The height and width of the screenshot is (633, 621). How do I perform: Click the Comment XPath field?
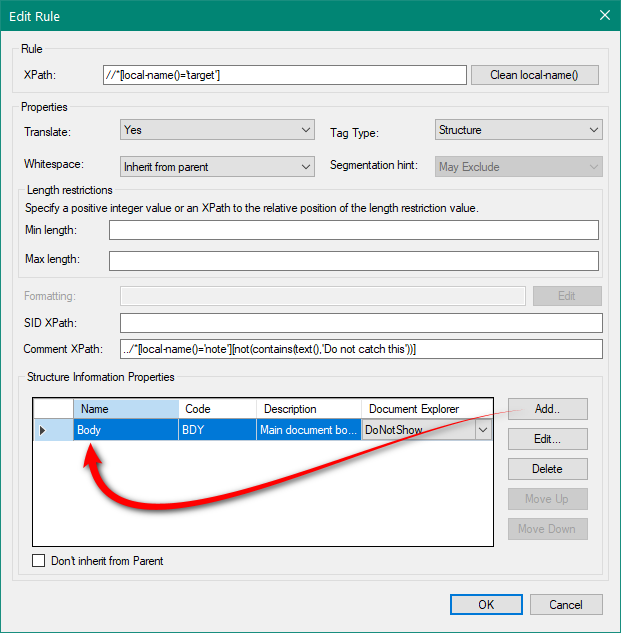click(x=361, y=349)
